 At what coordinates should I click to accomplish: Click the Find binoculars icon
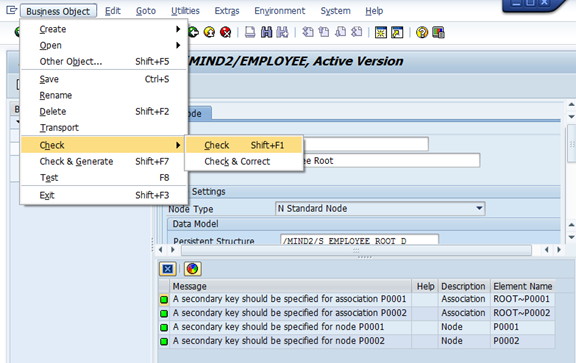[267, 32]
